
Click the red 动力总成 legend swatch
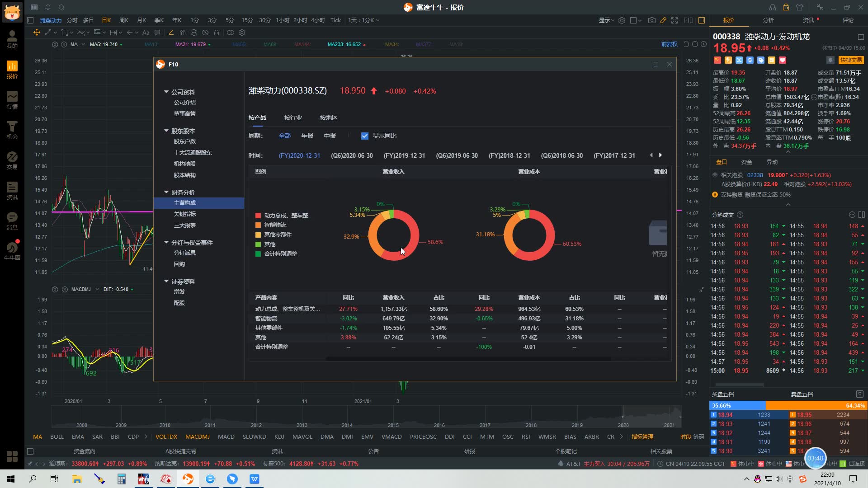click(258, 216)
